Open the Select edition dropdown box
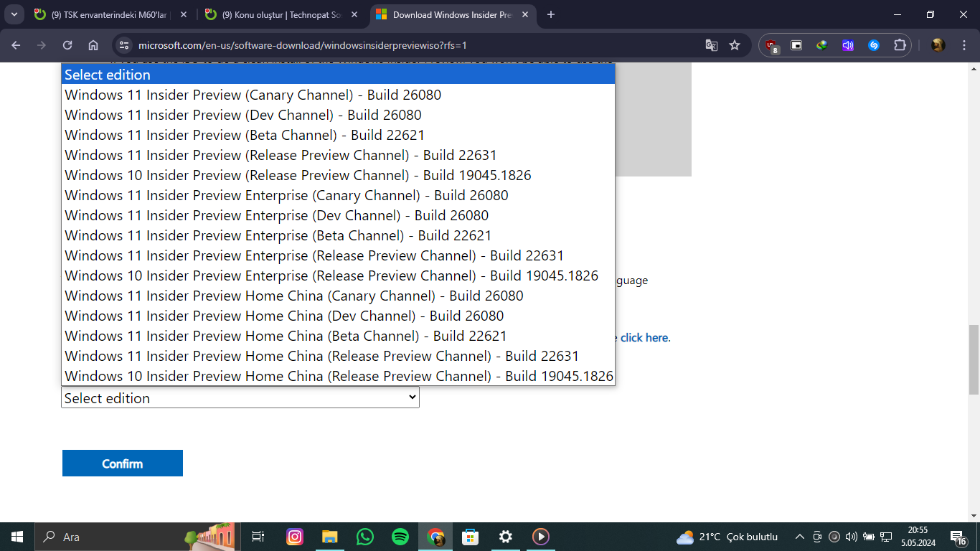Image resolution: width=980 pixels, height=551 pixels. (240, 398)
